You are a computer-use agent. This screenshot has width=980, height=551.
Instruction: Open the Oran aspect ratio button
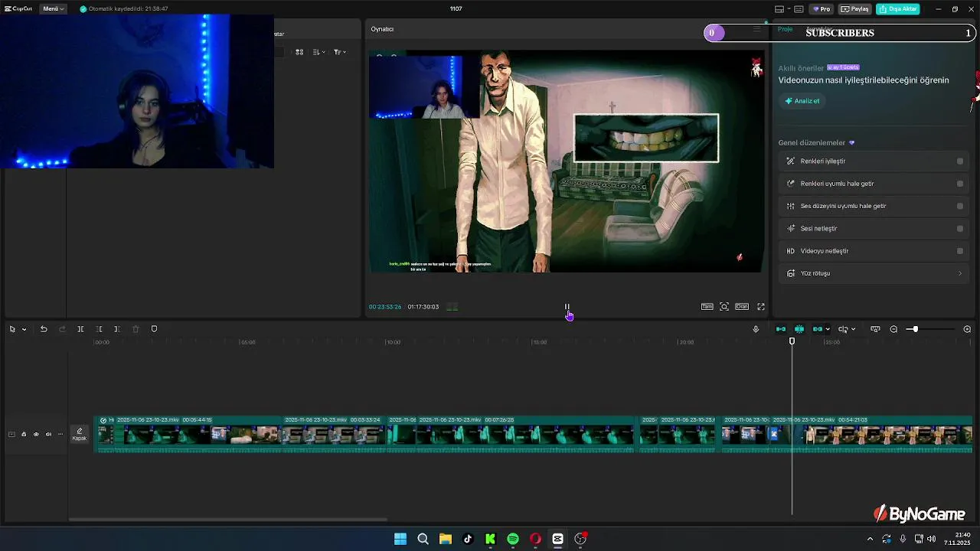coord(742,307)
